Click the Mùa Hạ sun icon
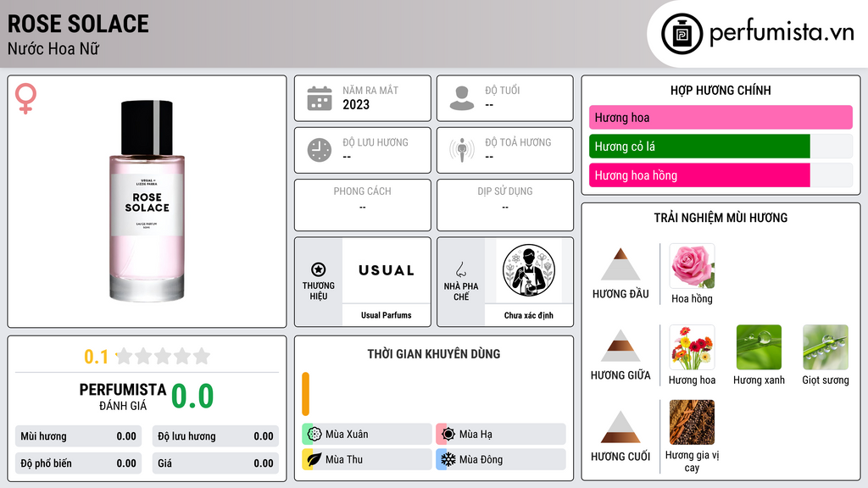The image size is (868, 488). click(448, 434)
